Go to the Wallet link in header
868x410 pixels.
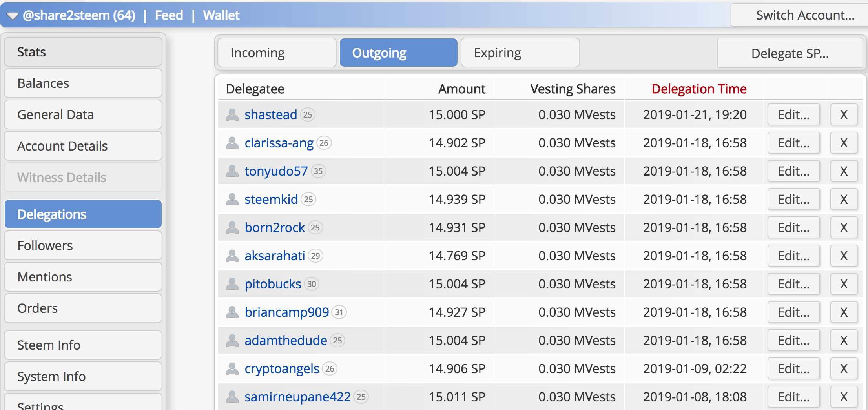[221, 15]
